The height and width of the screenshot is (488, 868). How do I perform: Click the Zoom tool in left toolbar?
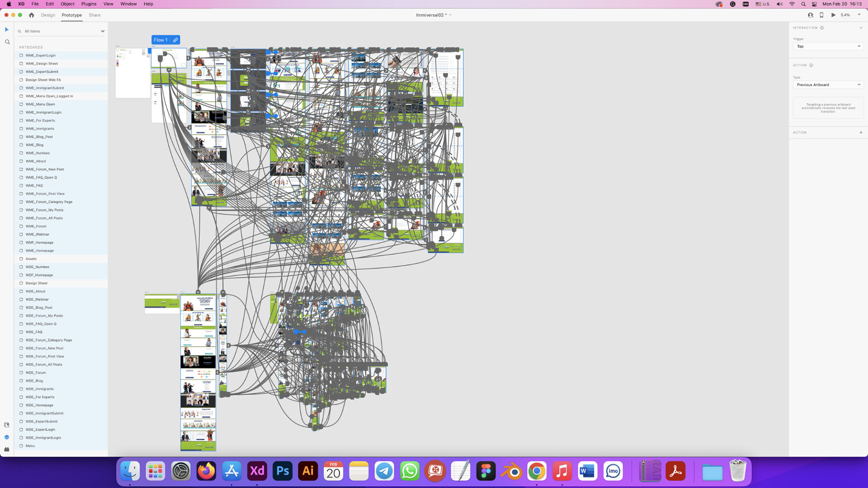pos(7,42)
